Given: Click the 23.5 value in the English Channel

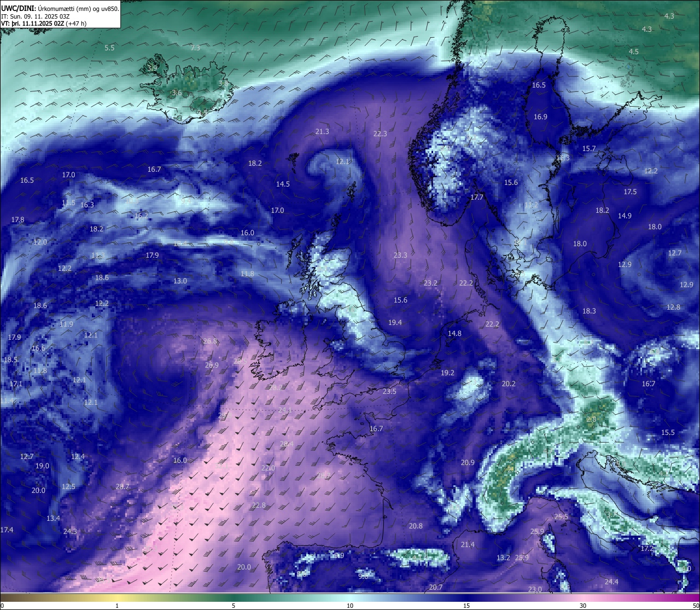Looking at the screenshot, I should (389, 392).
